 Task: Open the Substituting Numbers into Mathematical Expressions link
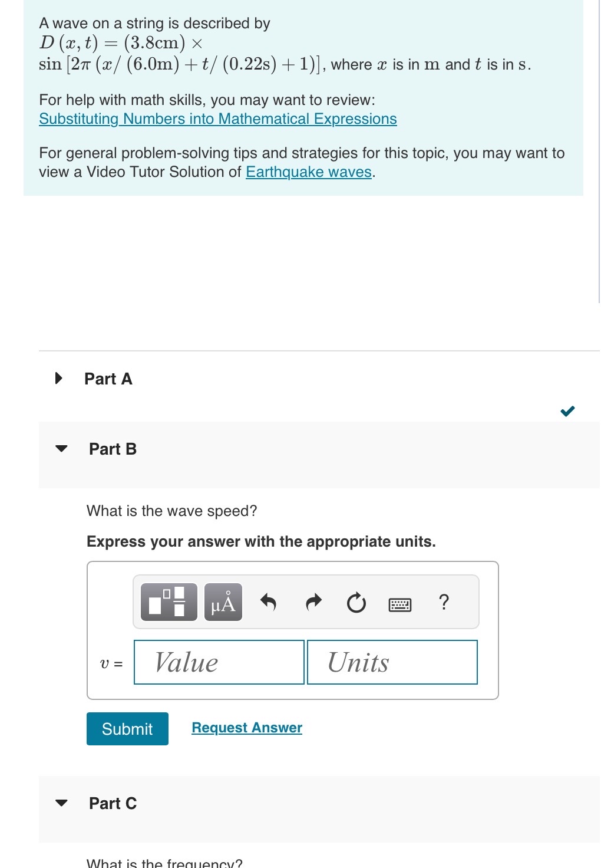pyautogui.click(x=217, y=119)
